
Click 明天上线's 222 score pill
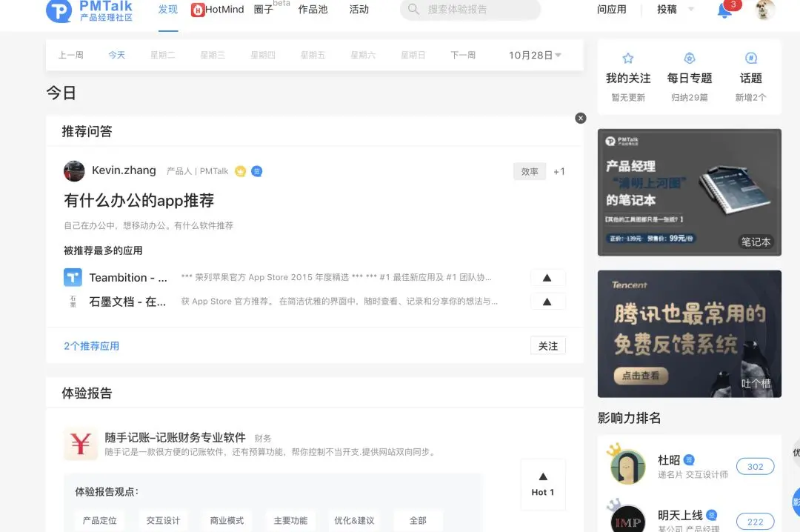(755, 522)
